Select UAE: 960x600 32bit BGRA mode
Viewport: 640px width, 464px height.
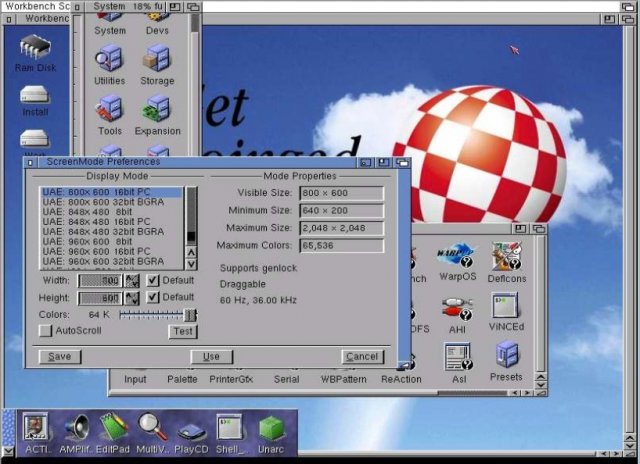tap(112, 261)
